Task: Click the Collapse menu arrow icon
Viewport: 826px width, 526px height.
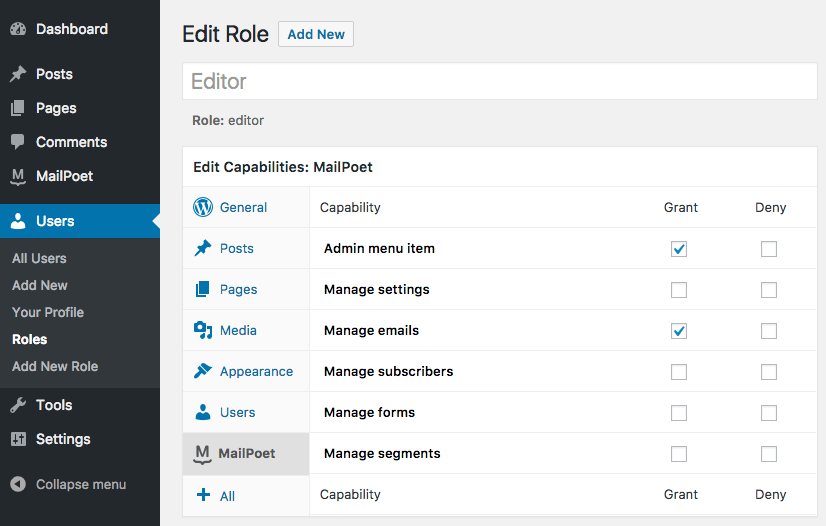Action: [18, 484]
